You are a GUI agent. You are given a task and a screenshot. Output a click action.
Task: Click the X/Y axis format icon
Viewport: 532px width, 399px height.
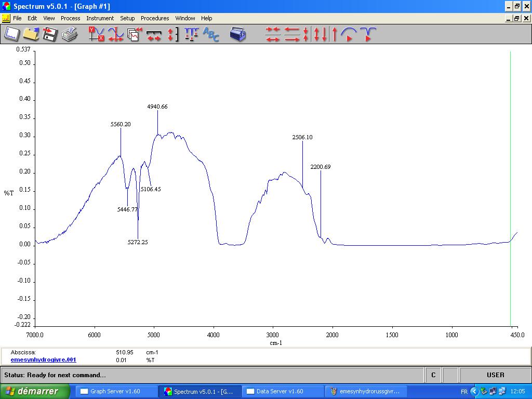pos(96,34)
